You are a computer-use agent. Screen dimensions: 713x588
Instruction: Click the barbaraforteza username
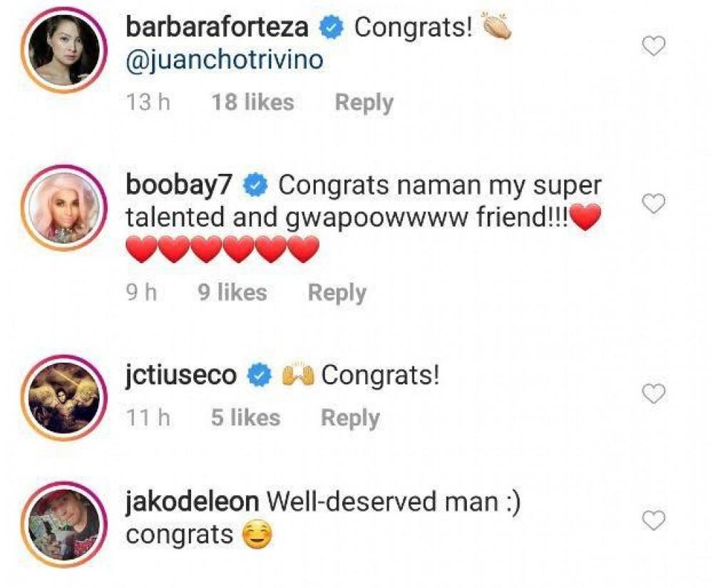tap(217, 28)
